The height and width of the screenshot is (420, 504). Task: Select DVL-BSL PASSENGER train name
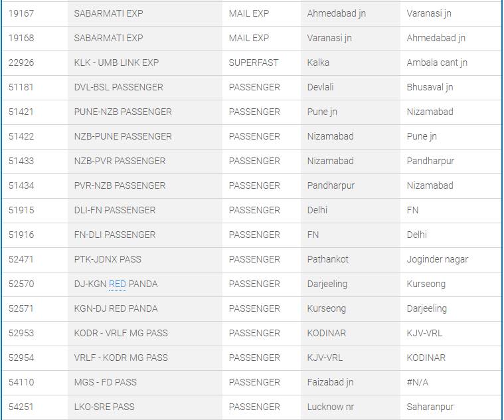click(x=118, y=87)
